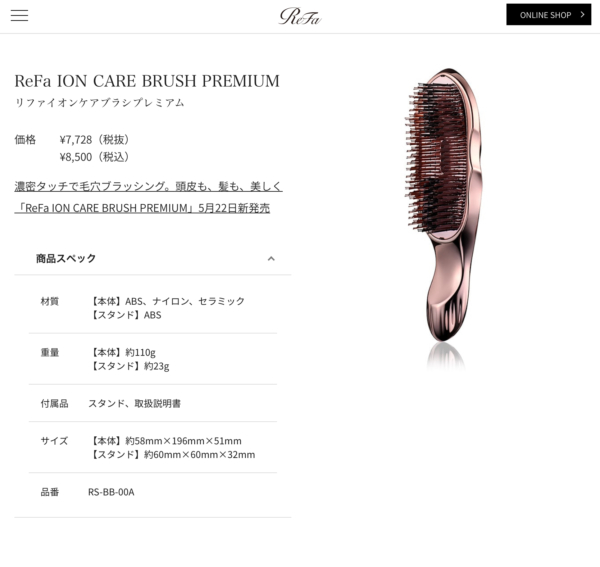Collapse 商品スペック with chevron icon
The height and width of the screenshot is (567, 600).
click(271, 259)
